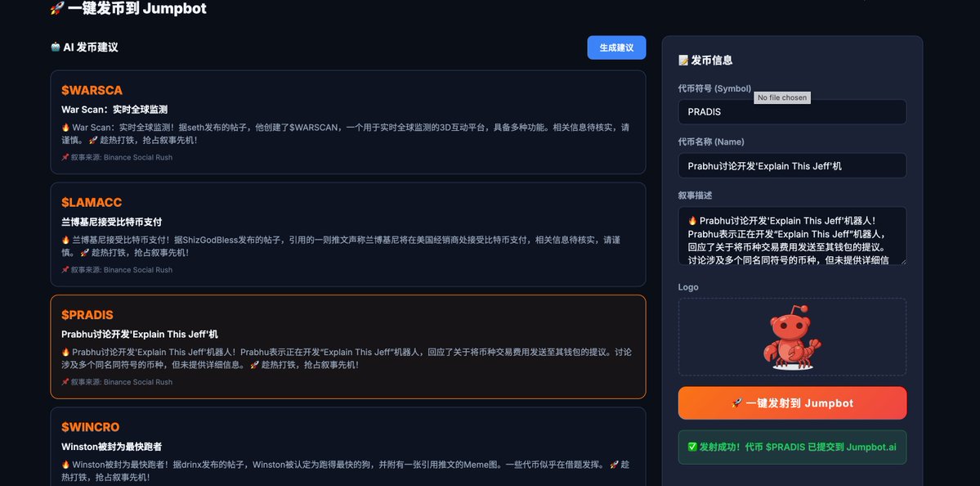Click 叙事来源 line under $PRADIS card
Image resolution: width=980 pixels, height=486 pixels.
click(x=117, y=382)
